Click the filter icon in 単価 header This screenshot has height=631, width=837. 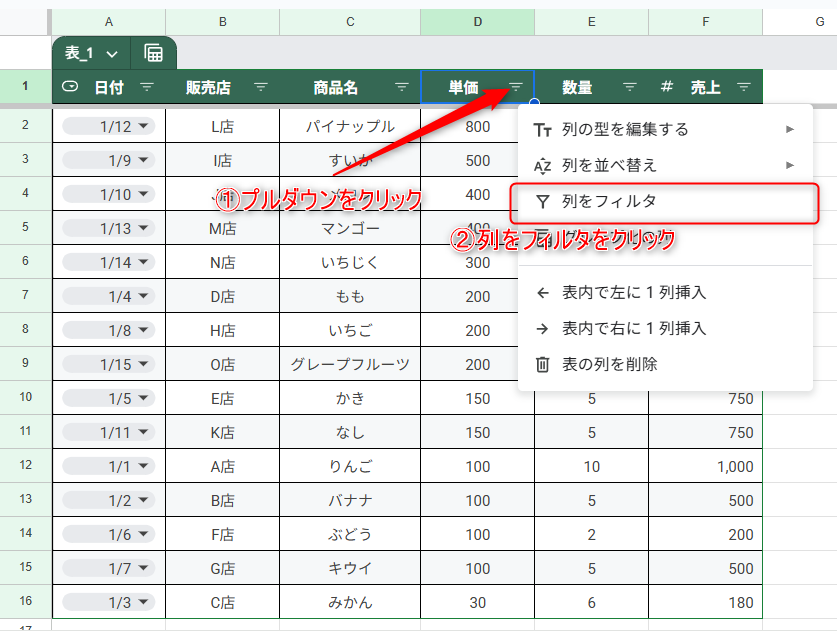pyautogui.click(x=517, y=88)
